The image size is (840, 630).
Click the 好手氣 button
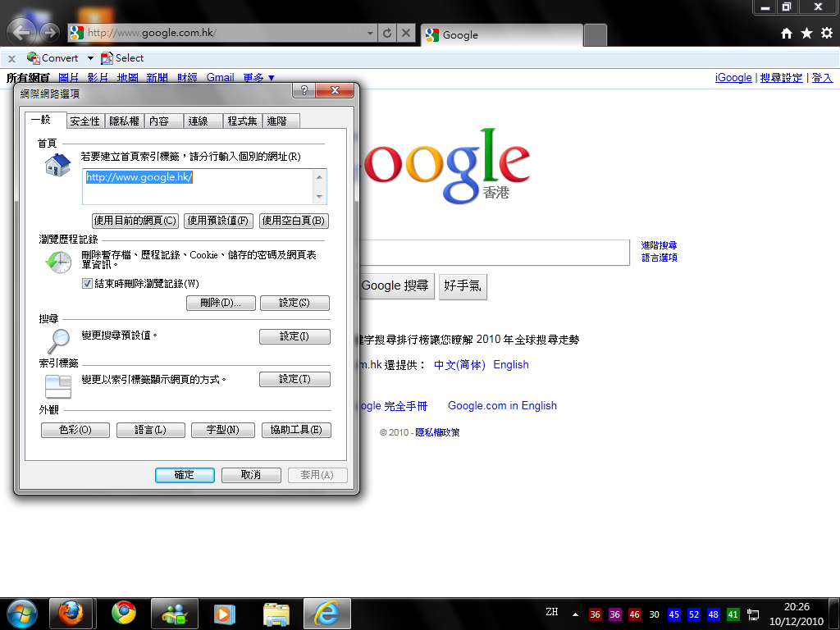[463, 286]
